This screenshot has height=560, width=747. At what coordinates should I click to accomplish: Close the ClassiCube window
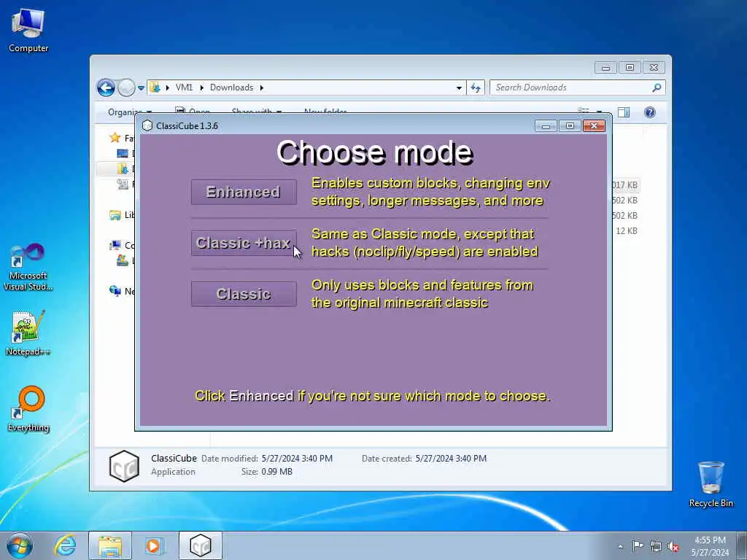[x=594, y=125]
